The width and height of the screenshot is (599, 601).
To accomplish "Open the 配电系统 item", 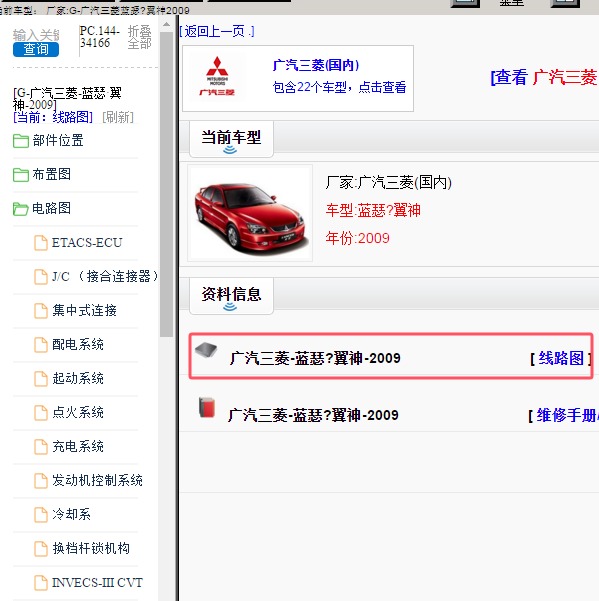I will point(78,344).
